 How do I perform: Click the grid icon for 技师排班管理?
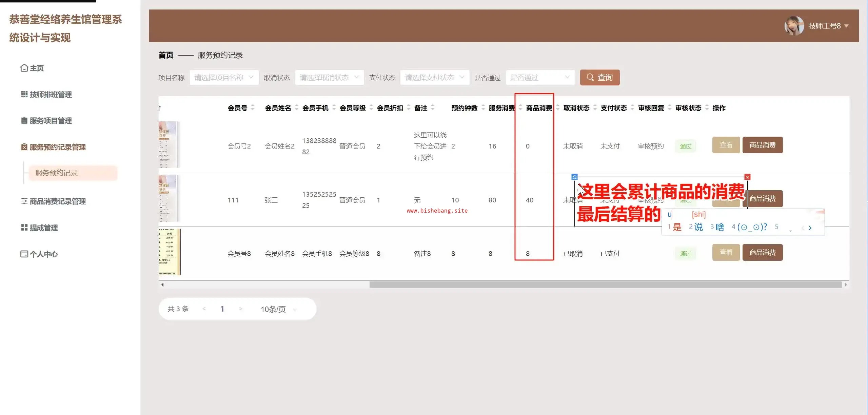coord(24,94)
